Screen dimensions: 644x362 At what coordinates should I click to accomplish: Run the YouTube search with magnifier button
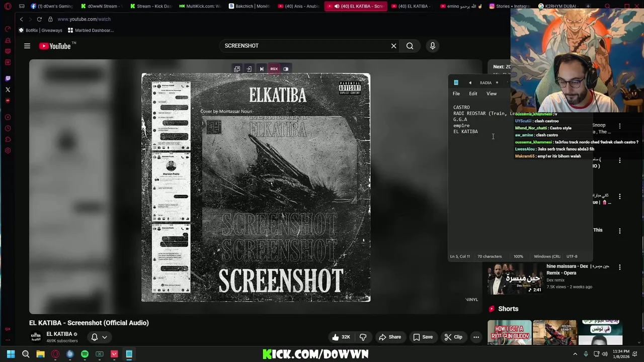[x=410, y=46]
